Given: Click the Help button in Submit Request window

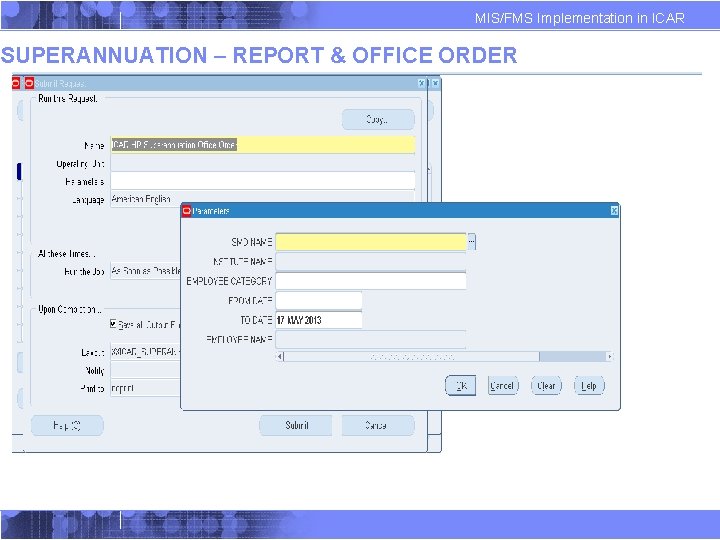Looking at the screenshot, I should [x=67, y=426].
